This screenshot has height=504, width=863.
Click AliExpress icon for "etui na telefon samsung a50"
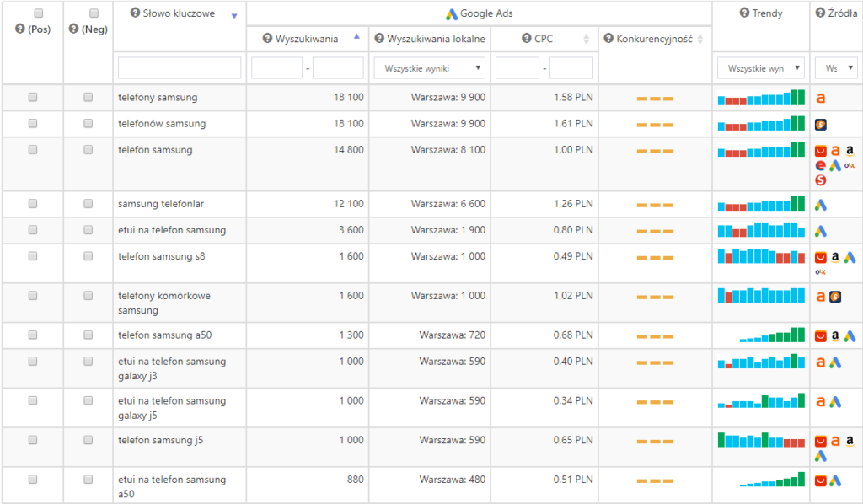pyautogui.click(x=821, y=480)
